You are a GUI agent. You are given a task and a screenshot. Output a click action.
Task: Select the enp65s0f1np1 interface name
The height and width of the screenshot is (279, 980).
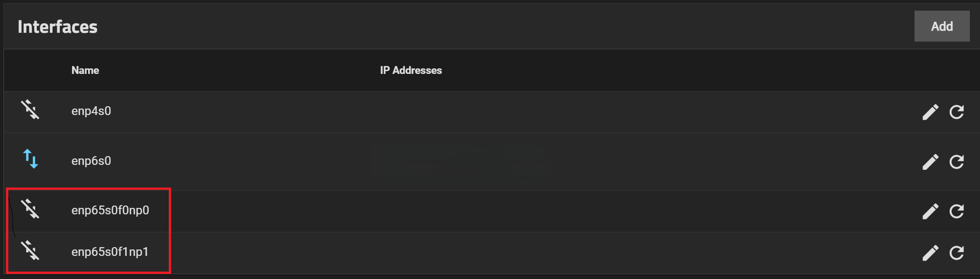(110, 252)
